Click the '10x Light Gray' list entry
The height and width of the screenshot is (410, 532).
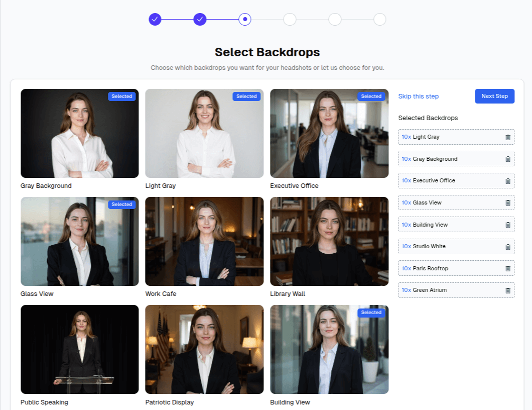[x=456, y=137]
